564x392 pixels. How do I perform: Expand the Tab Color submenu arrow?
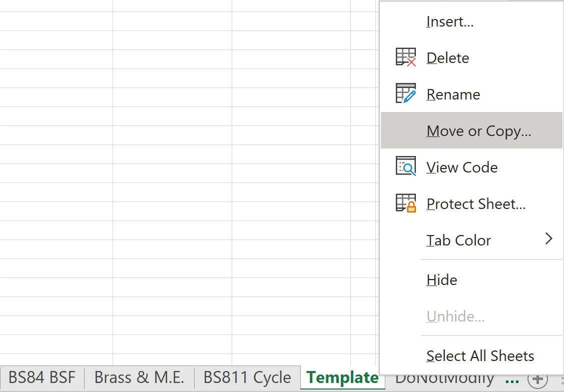point(548,238)
